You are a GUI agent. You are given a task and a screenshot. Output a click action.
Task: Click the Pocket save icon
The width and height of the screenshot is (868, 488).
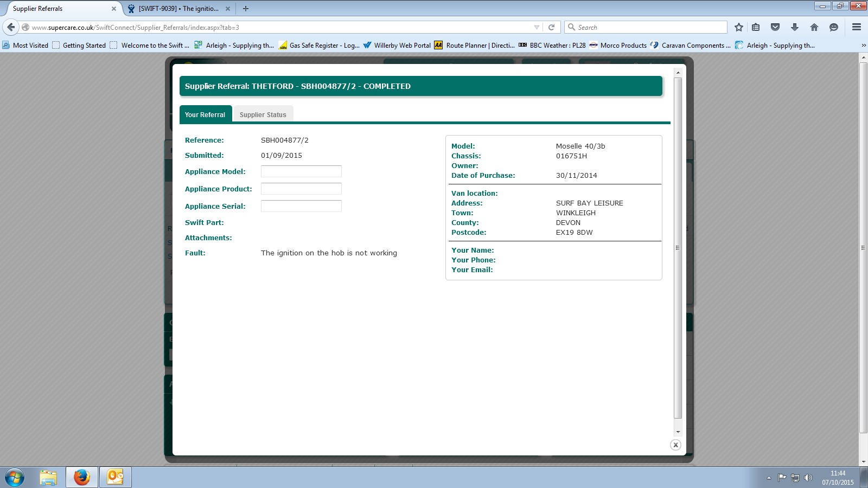[x=775, y=27]
